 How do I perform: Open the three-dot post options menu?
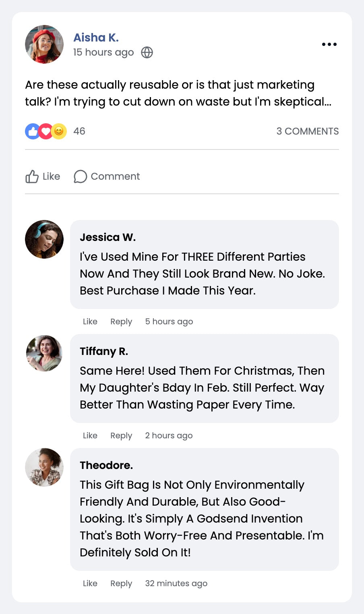tap(329, 44)
